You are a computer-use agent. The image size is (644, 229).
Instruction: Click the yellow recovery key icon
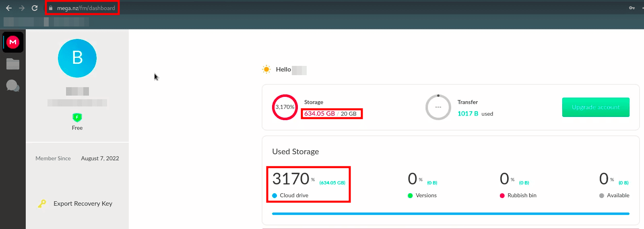(x=42, y=204)
